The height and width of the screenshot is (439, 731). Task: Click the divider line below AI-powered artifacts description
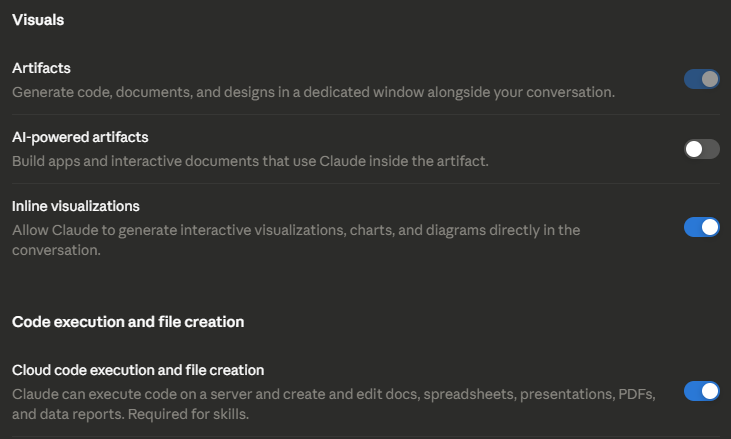pos(366,184)
